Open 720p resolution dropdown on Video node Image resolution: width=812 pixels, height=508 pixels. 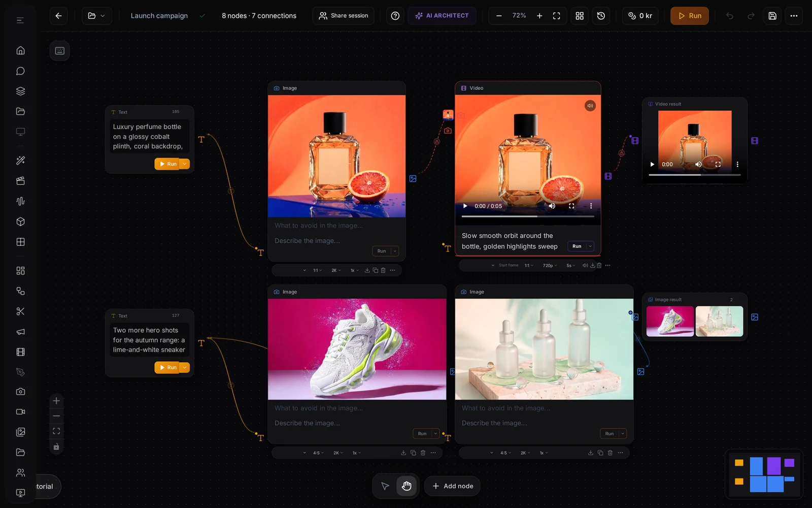point(550,265)
